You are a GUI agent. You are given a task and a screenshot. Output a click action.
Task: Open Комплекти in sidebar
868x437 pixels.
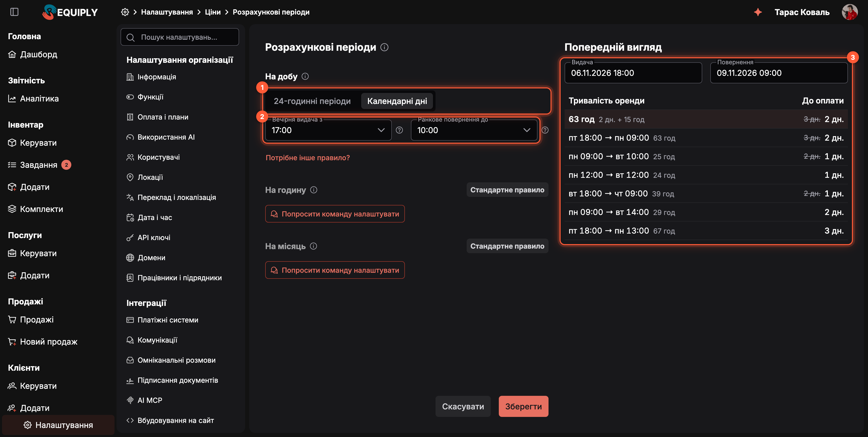click(x=35, y=209)
